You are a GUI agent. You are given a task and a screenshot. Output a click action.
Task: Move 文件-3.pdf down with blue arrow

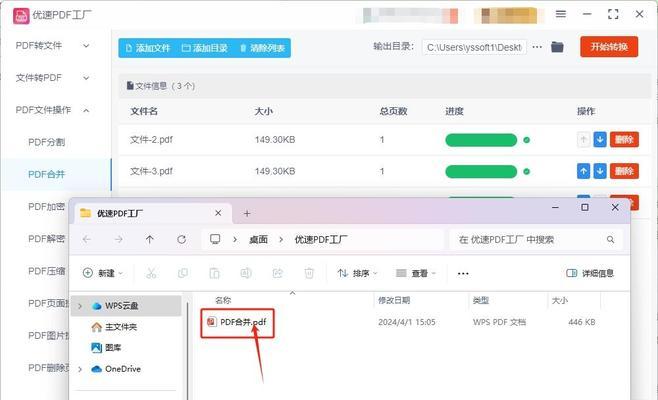(x=600, y=171)
